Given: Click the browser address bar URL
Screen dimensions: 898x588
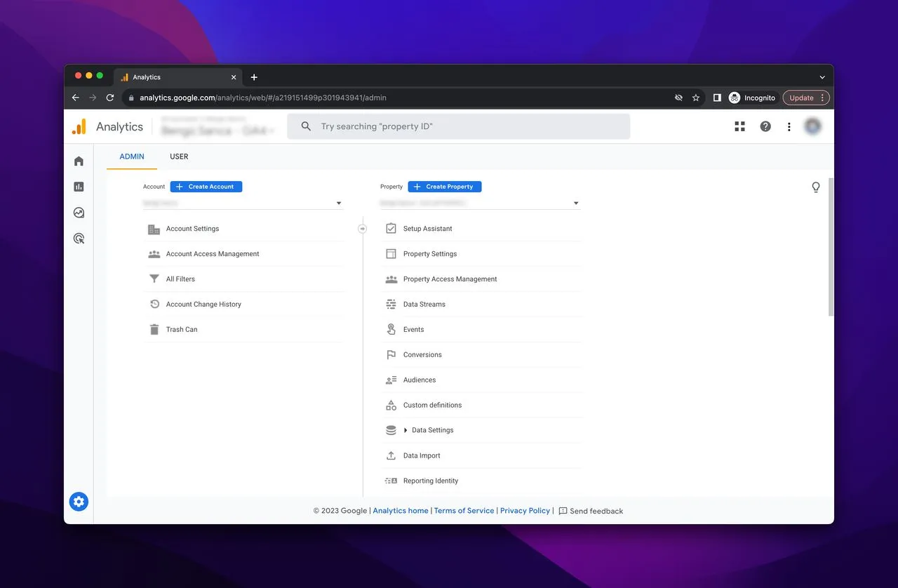Looking at the screenshot, I should [263, 98].
